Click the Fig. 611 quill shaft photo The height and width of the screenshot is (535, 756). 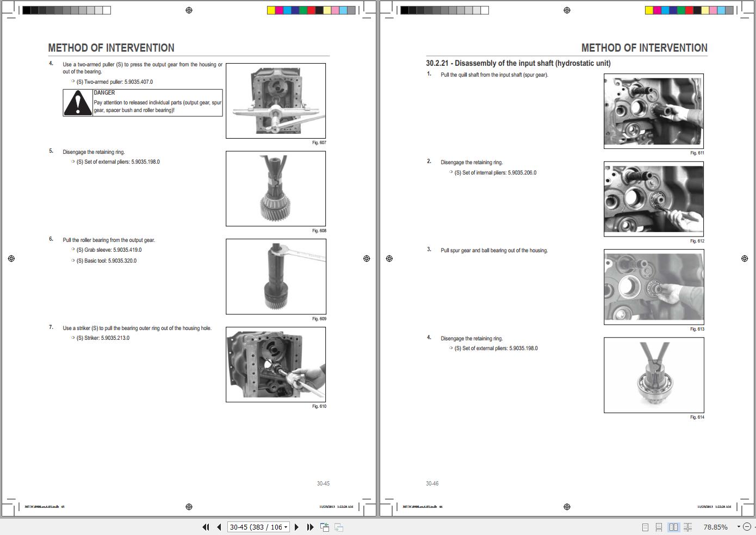[654, 111]
